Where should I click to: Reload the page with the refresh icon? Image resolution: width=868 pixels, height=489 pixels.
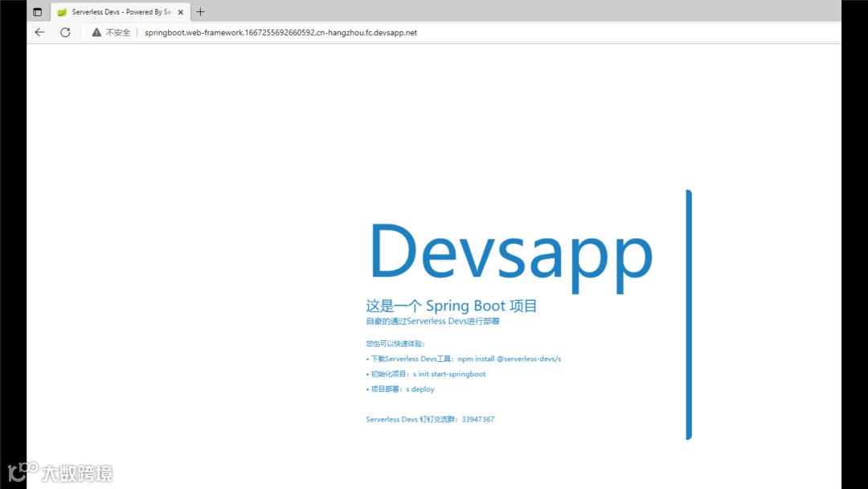[65, 32]
